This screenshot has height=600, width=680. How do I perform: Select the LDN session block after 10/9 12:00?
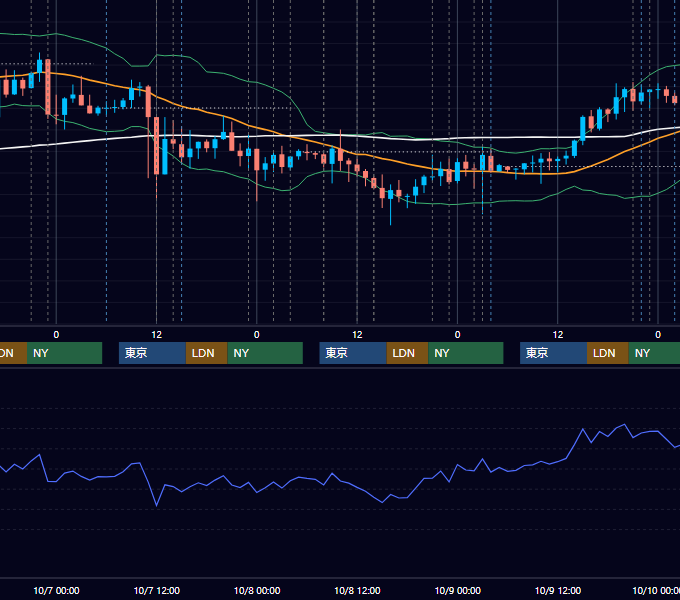coord(608,353)
